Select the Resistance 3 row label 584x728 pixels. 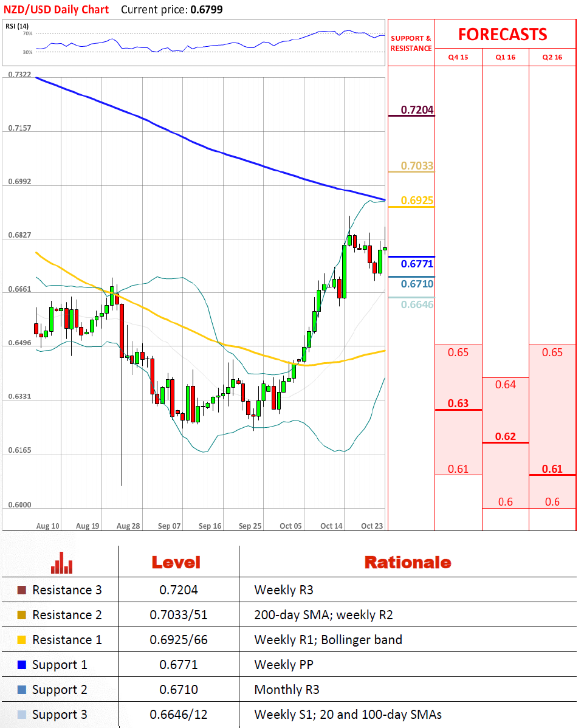[67, 590]
